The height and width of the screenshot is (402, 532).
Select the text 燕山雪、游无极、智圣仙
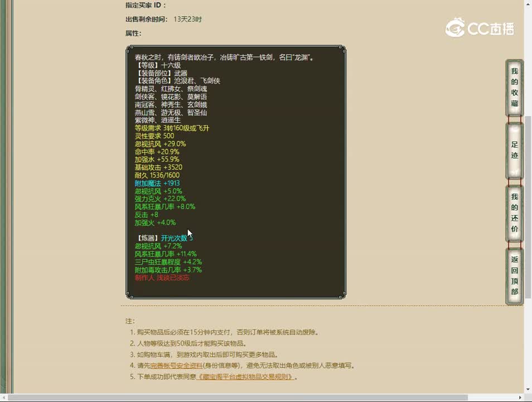click(171, 112)
